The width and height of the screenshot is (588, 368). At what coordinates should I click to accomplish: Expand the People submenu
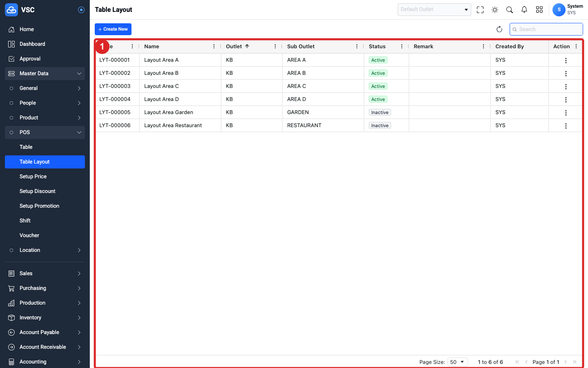45,103
